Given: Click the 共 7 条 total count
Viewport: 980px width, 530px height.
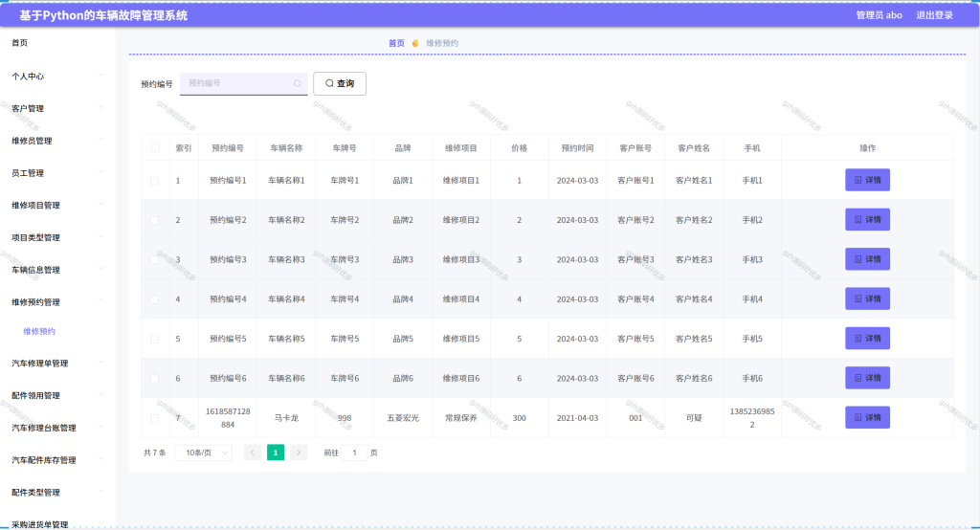Looking at the screenshot, I should (155, 453).
